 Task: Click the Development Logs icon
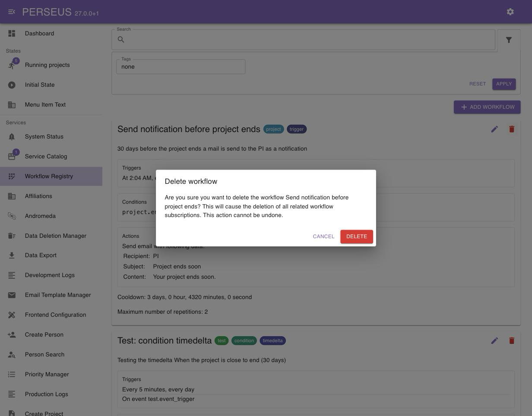click(12, 275)
